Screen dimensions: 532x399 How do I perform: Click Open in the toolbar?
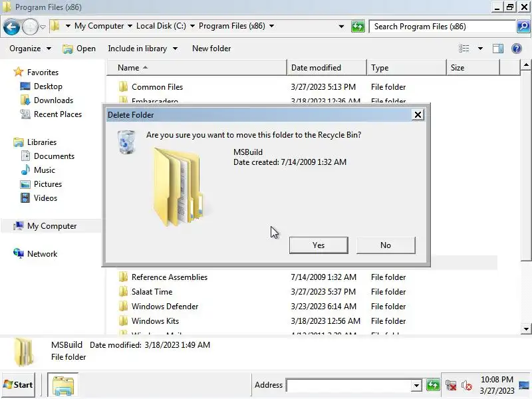coord(79,49)
